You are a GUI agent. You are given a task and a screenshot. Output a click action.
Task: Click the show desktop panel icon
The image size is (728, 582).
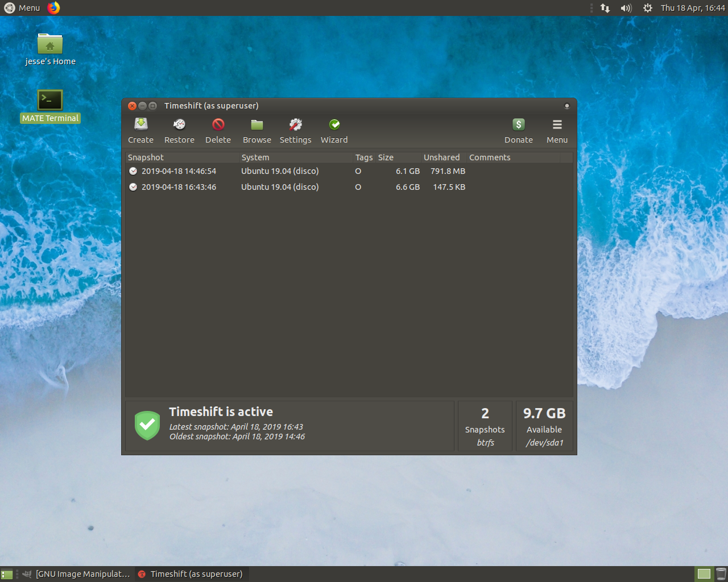point(7,574)
